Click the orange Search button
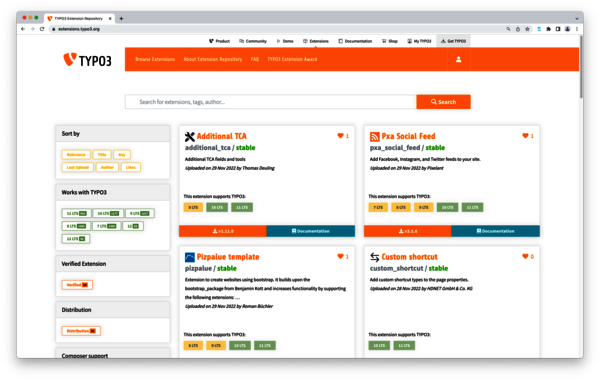 click(x=443, y=102)
